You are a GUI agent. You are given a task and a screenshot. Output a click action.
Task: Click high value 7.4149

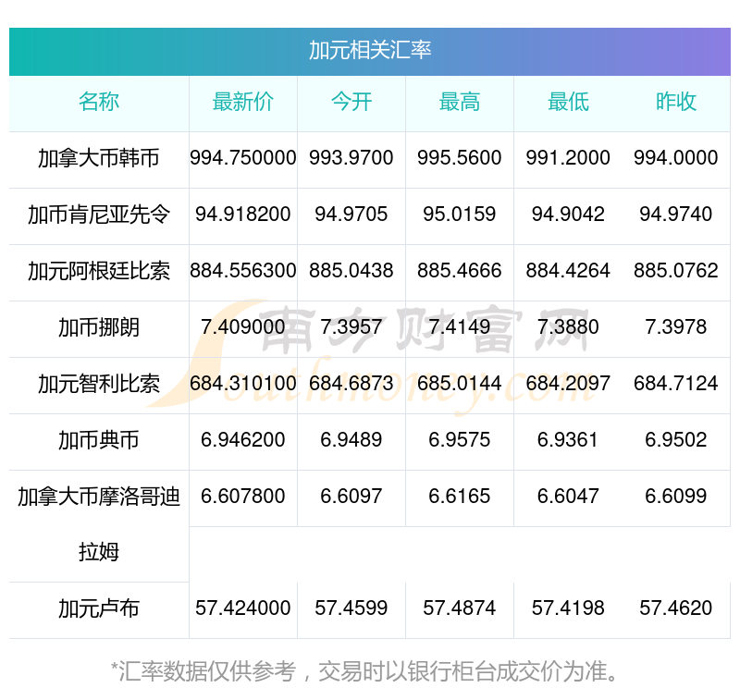point(459,327)
